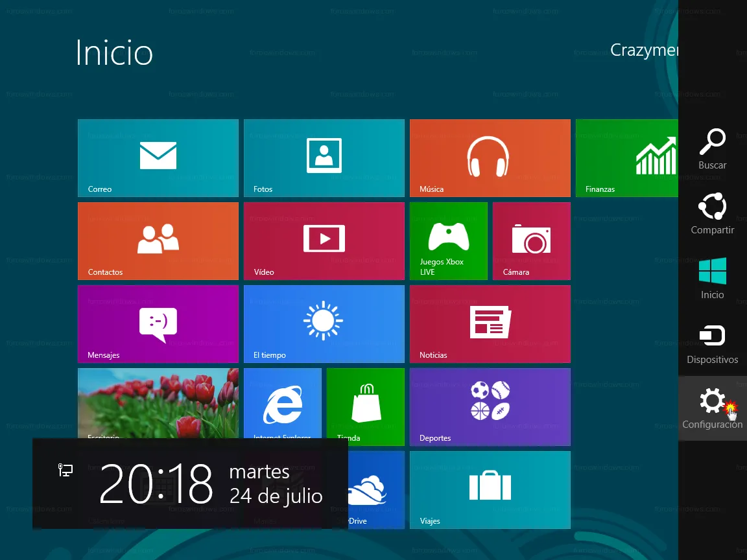
Task: Open the Mensajes chat tile
Action: [158, 324]
